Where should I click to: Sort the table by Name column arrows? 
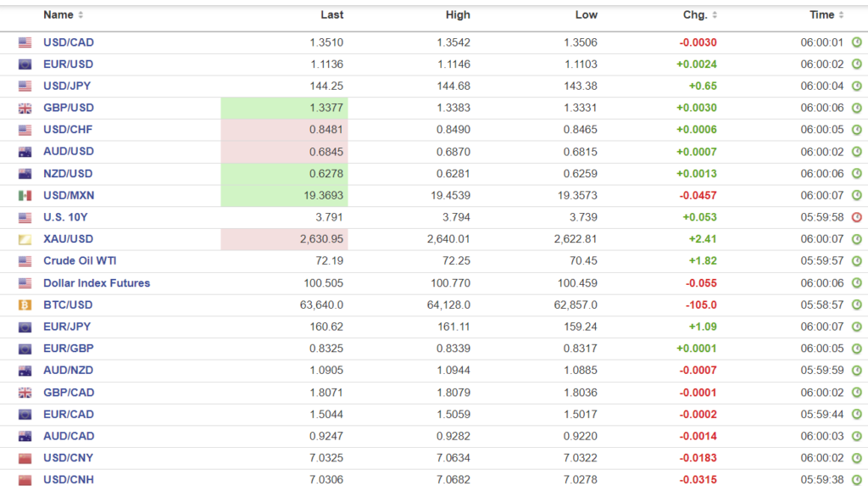tap(81, 15)
